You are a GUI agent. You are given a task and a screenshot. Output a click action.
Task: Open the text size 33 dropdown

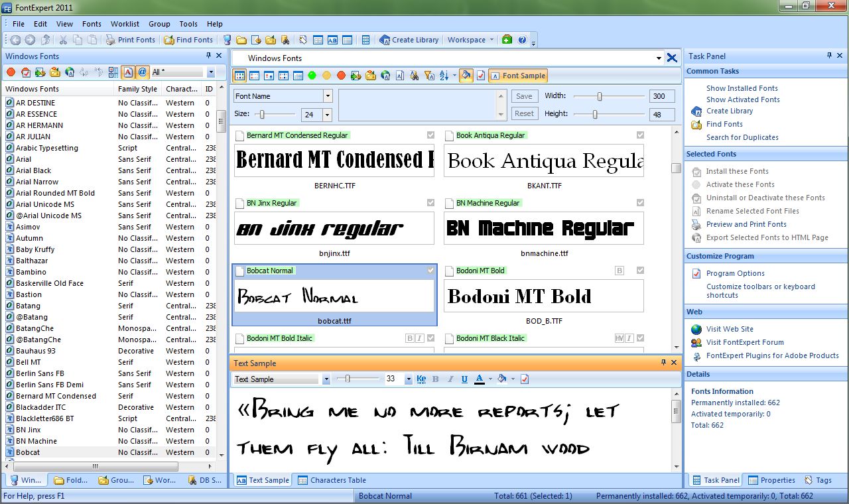408,379
